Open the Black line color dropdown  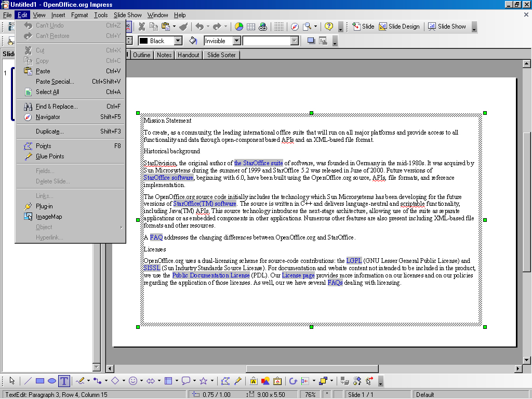click(178, 41)
